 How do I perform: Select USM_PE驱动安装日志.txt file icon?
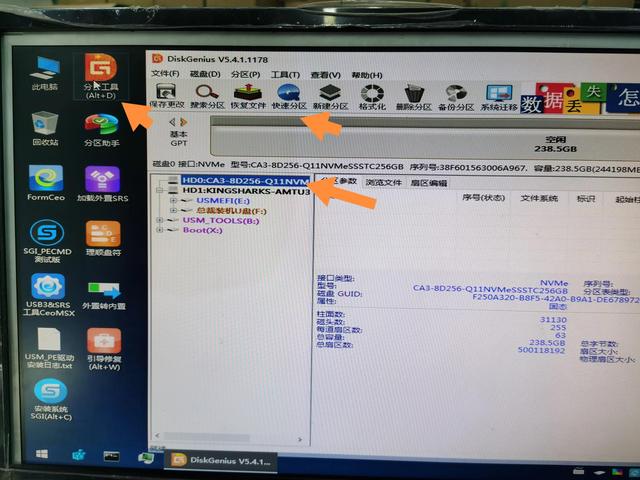[x=49, y=348]
